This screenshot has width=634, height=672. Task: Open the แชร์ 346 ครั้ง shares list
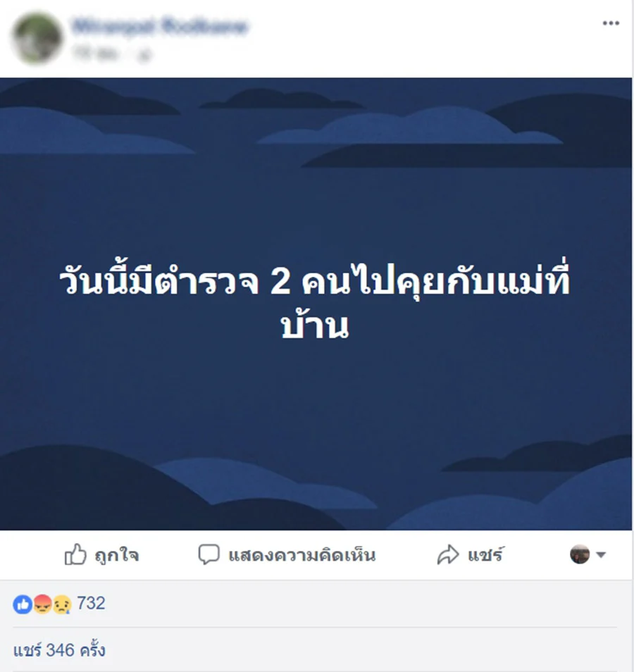pos(59,650)
